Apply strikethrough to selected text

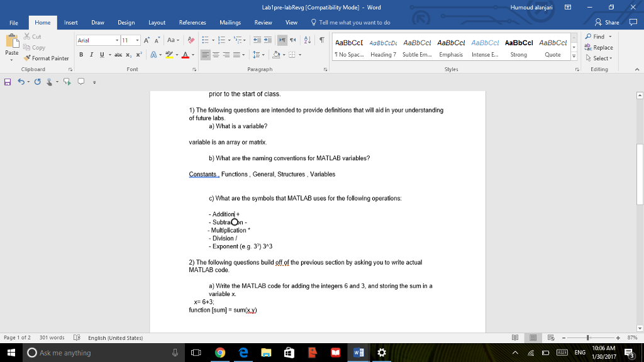click(x=119, y=53)
